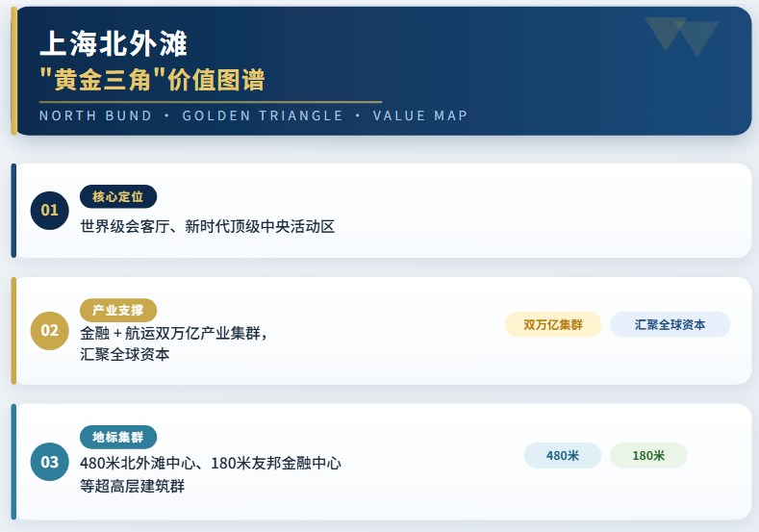Screen dimensions: 759x532
Task: Click the 03 teal number badge
Action: coord(49,462)
